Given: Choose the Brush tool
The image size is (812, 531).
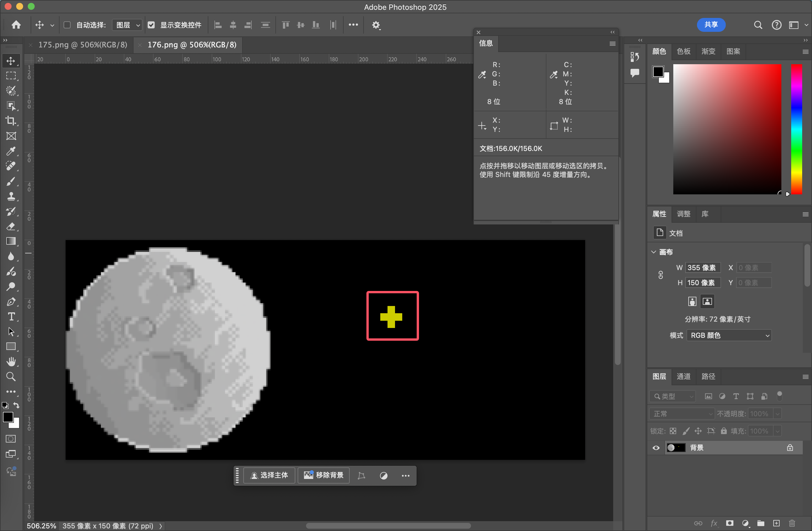Looking at the screenshot, I should 11,181.
